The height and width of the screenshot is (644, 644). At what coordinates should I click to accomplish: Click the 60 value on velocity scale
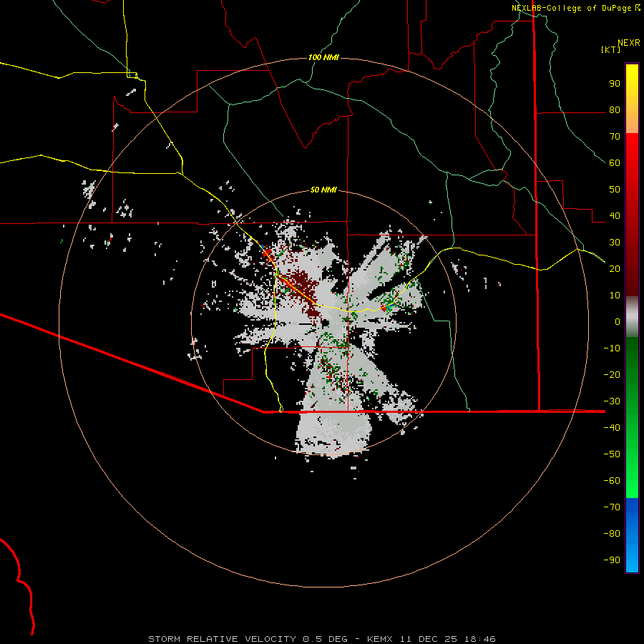point(615,163)
